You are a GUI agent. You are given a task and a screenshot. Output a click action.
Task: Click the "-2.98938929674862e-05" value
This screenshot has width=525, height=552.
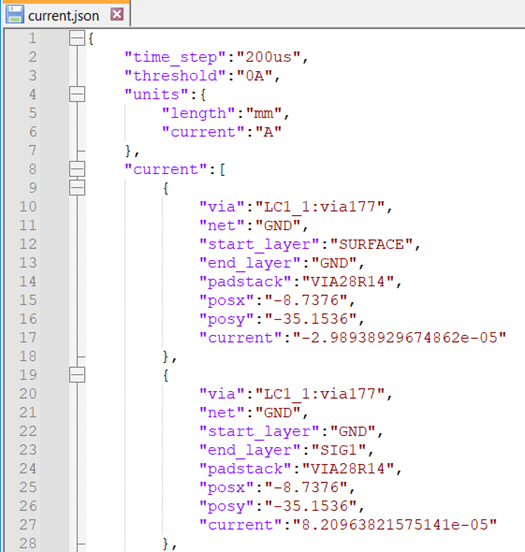pyautogui.click(x=399, y=338)
